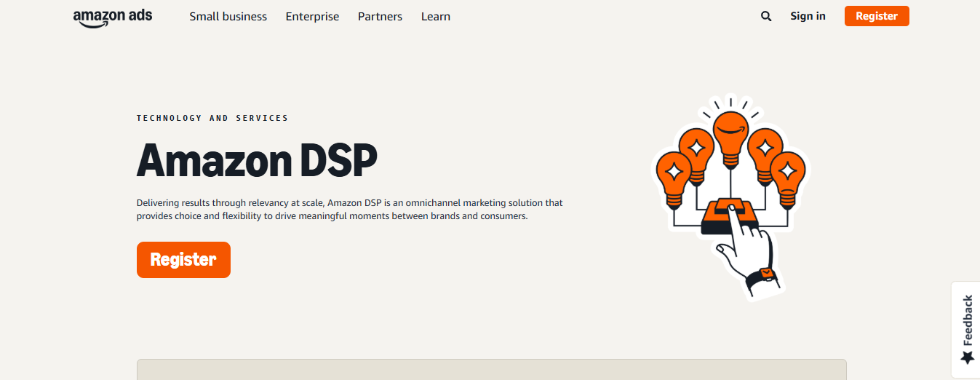Click the text starting 'Delivering results through relevancy'

pos(350,210)
